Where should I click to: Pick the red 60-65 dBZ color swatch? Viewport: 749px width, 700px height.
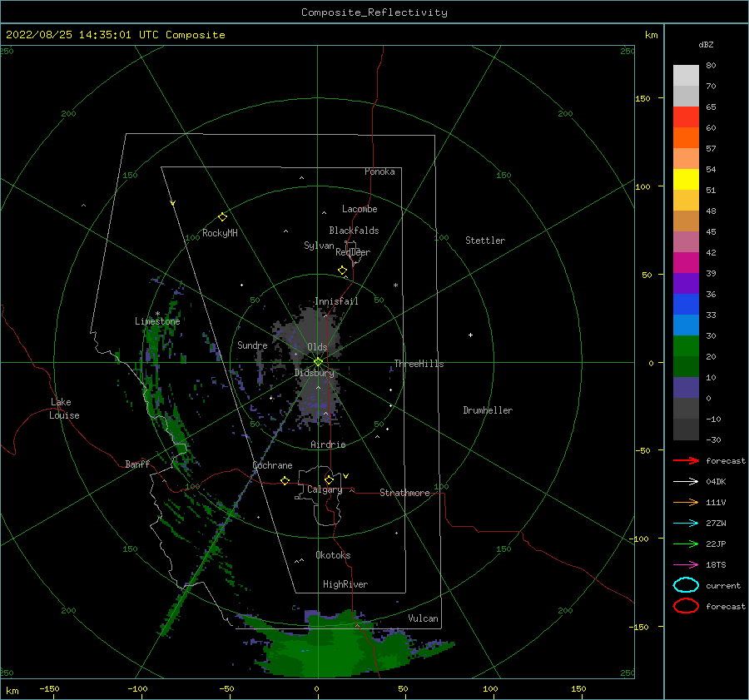pyautogui.click(x=686, y=117)
